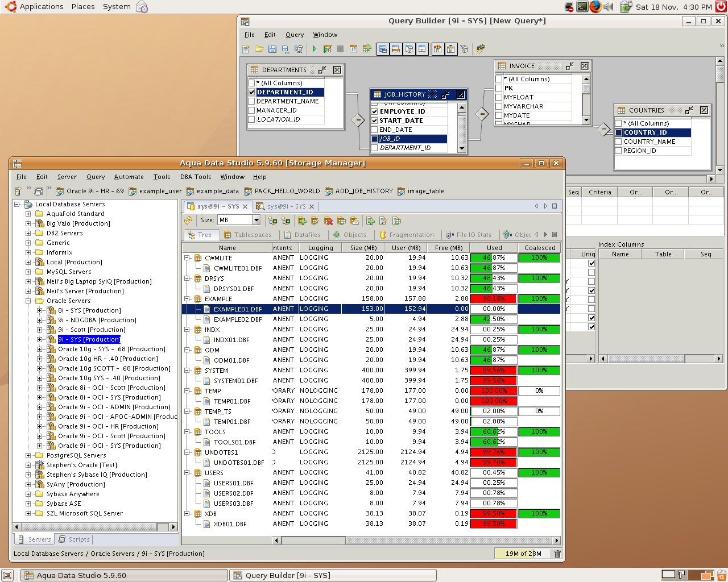Collapse the USERS tablespace row

point(187,473)
